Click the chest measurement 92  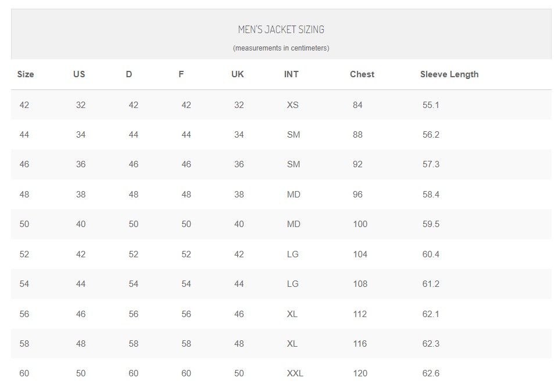[357, 164]
